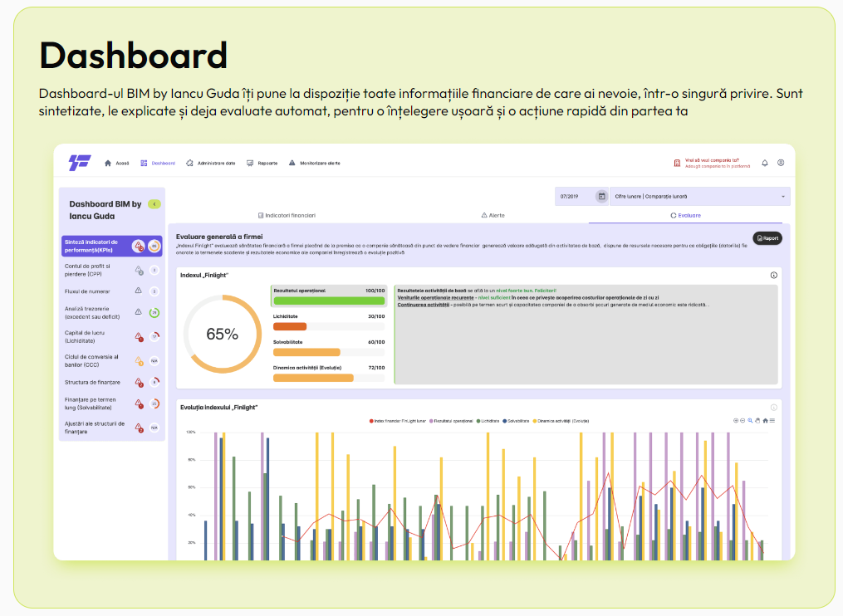Open Fluxul de numerar sidebar label
843x616 pixels.
point(87,291)
